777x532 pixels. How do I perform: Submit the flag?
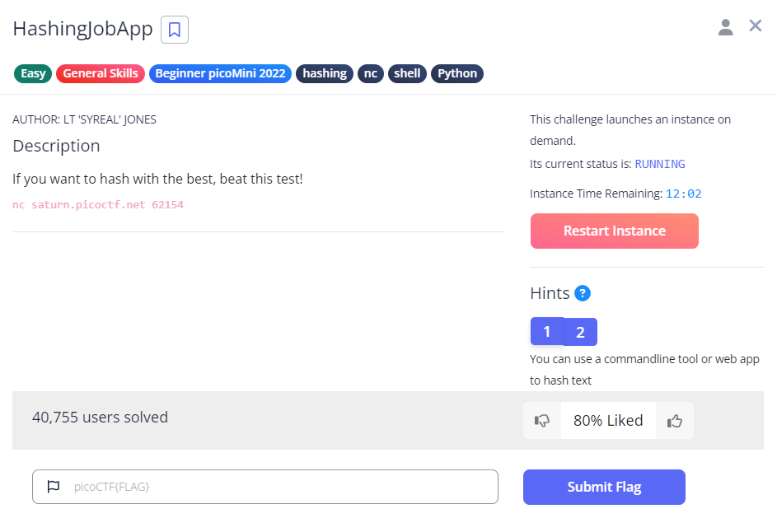click(604, 487)
